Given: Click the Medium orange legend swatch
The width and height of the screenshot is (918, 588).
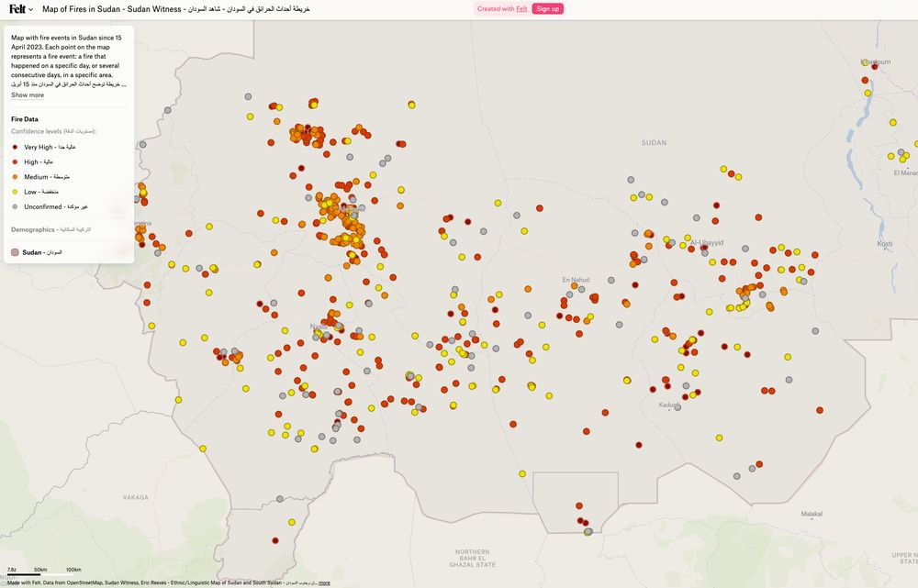Looking at the screenshot, I should point(16,177).
